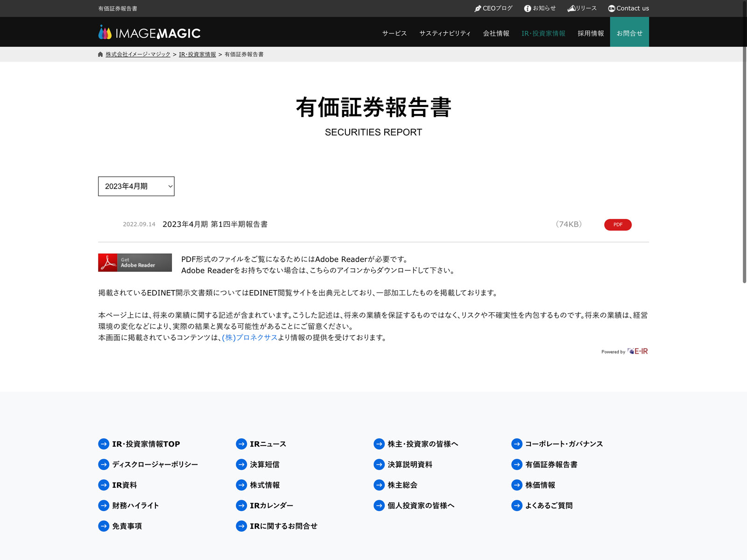Open the リリース icon link
The image size is (747, 560).
571,8
